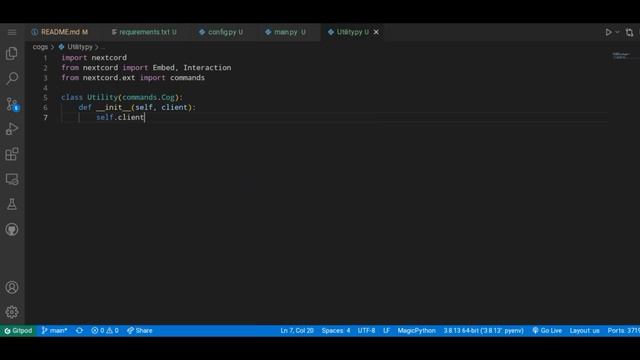The width and height of the screenshot is (640, 360).
Task: Click the LF end-of-line selector
Action: 386,331
